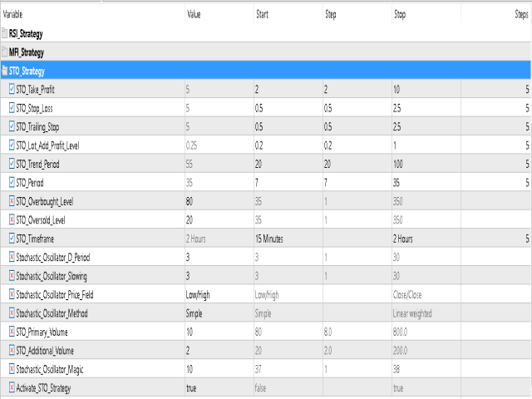The width and height of the screenshot is (532, 399).
Task: Enable the STO_Overbought_Level checkbox
Action: pos(12,201)
